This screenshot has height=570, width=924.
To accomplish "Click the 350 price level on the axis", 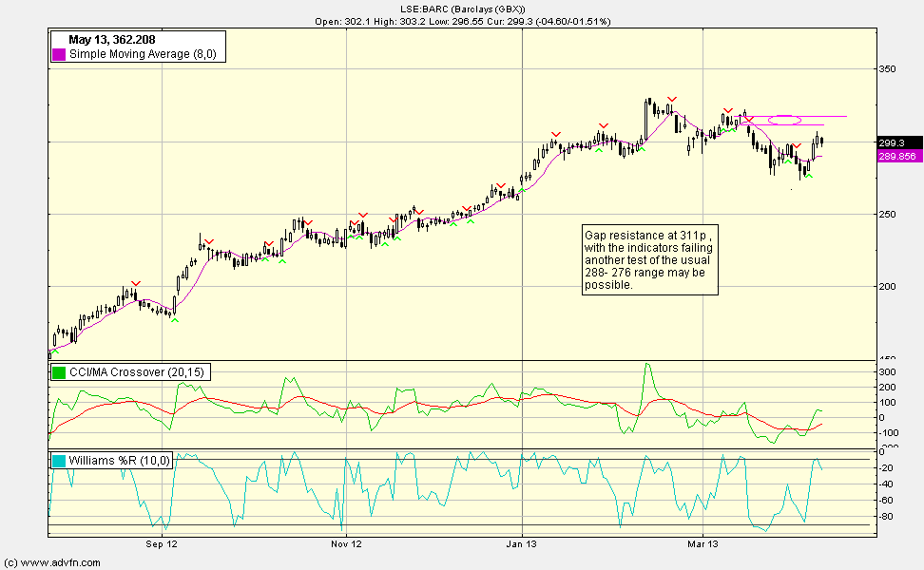I will (x=888, y=69).
